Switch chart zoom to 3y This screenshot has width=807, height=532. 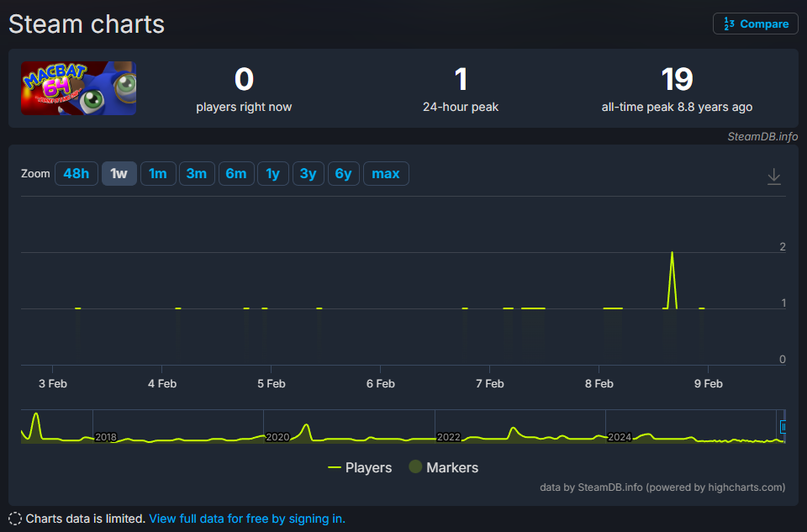click(x=309, y=173)
